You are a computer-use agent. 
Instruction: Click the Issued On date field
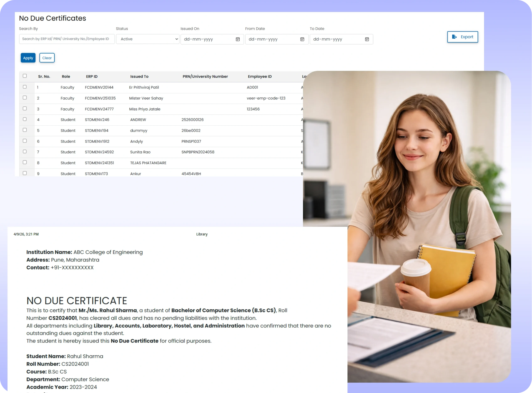[x=207, y=39]
